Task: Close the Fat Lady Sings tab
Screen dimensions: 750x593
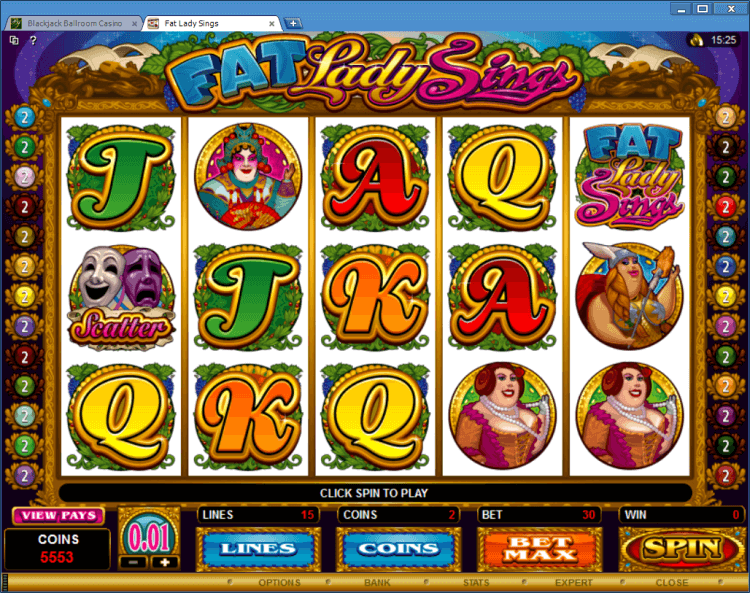Action: 272,23
